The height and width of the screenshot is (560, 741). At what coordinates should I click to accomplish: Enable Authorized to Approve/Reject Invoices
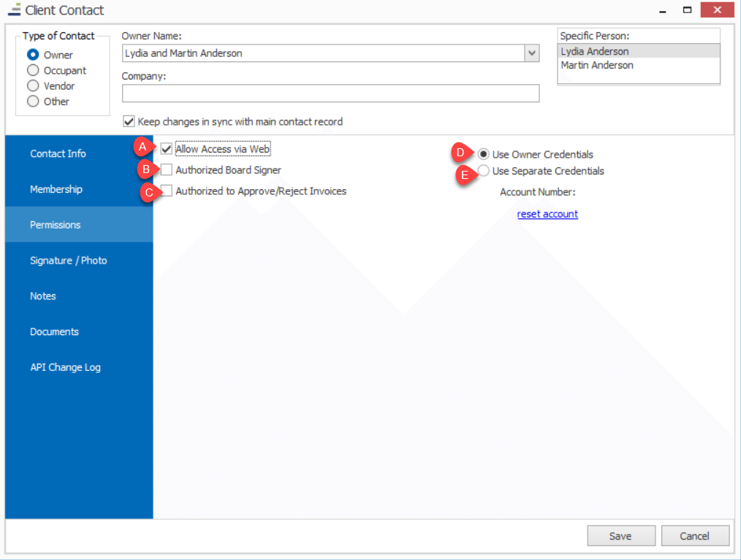(x=167, y=191)
